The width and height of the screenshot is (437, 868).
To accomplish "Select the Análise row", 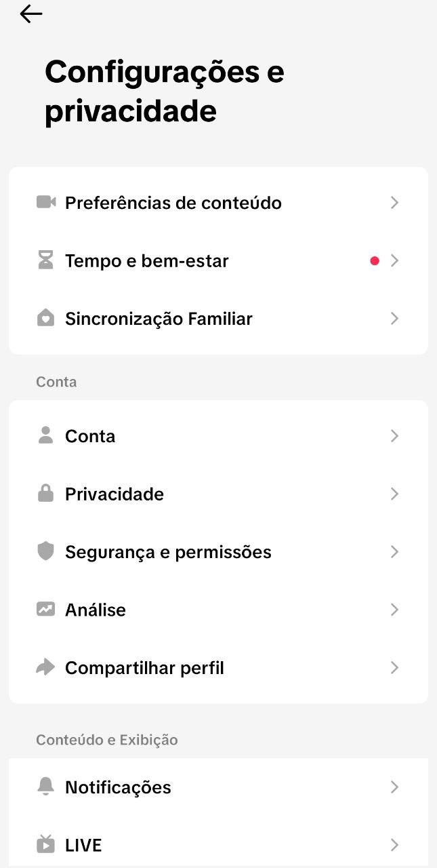I will 95,610.
